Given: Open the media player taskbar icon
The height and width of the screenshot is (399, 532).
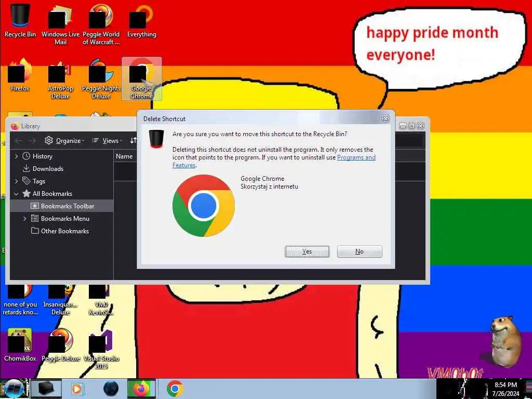Looking at the screenshot, I should tap(77, 389).
